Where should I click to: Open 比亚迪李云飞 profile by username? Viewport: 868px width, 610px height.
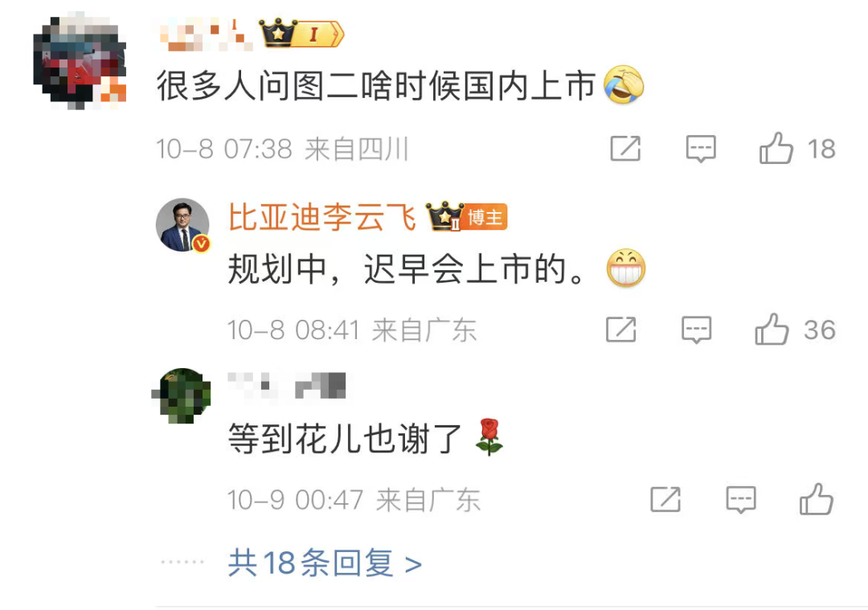[321, 216]
